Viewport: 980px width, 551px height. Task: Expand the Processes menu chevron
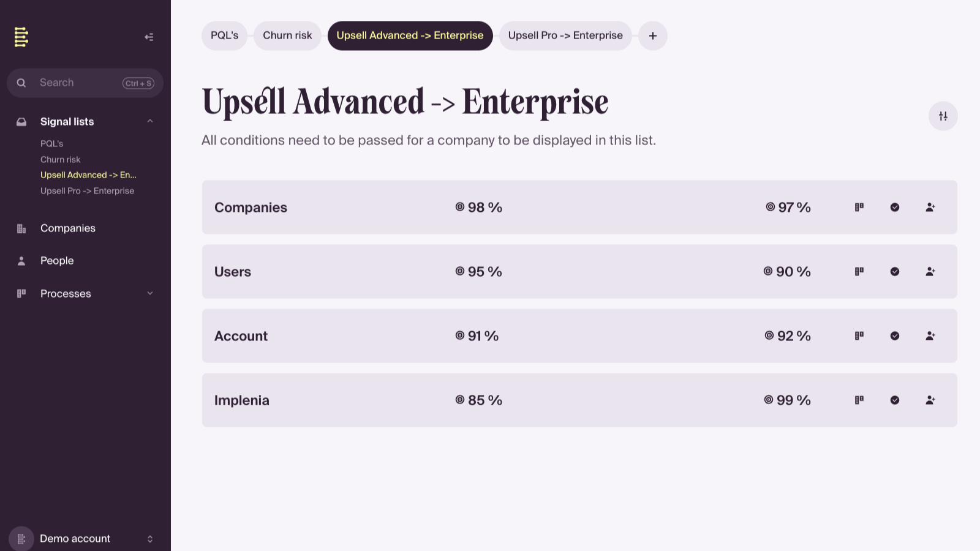point(150,293)
